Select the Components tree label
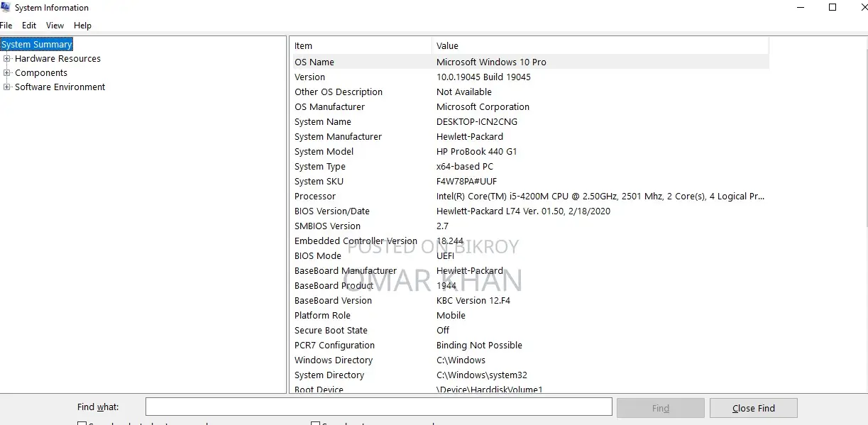 pos(41,73)
